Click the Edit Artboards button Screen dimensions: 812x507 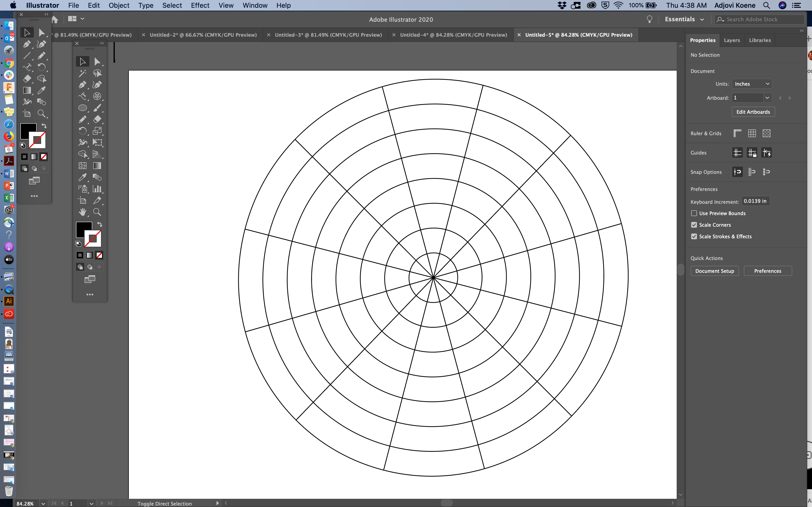753,112
